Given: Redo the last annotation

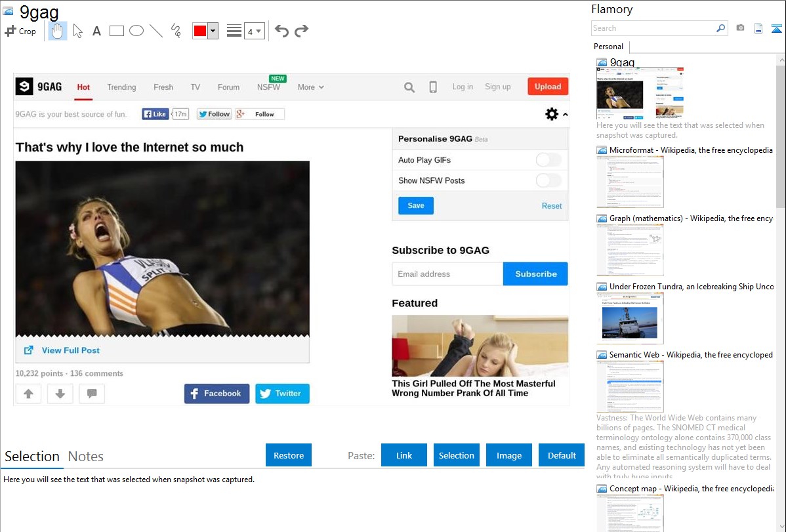Looking at the screenshot, I should (x=301, y=31).
